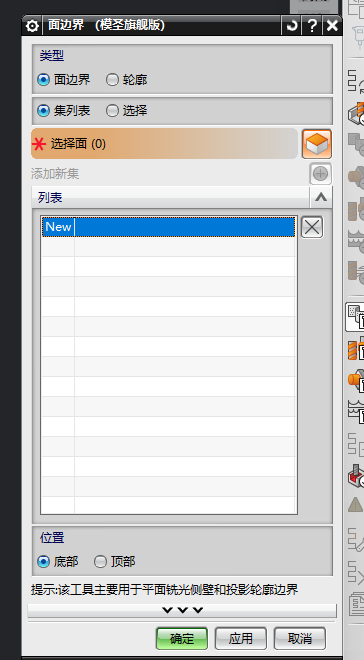Screen dimensions: 364x660
Task: Confirm with the 确定 button
Action: pos(182,639)
